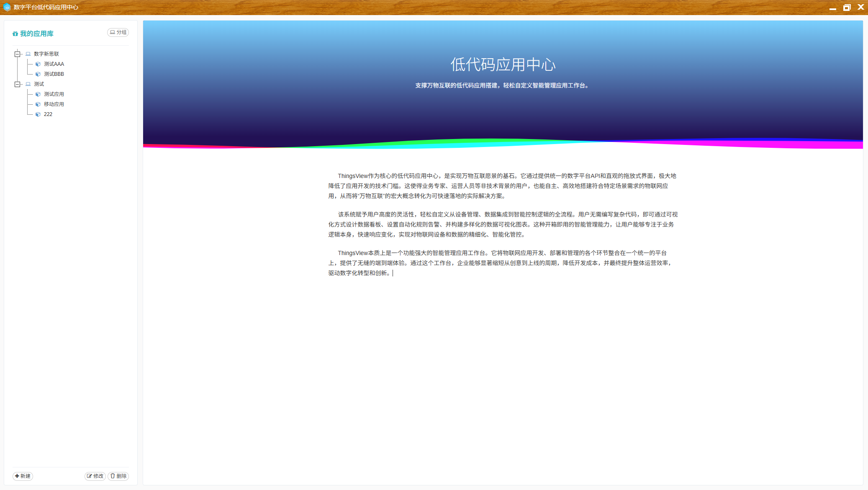
Task: Click the cube icon beside 测试AAA
Action: pyautogui.click(x=38, y=64)
